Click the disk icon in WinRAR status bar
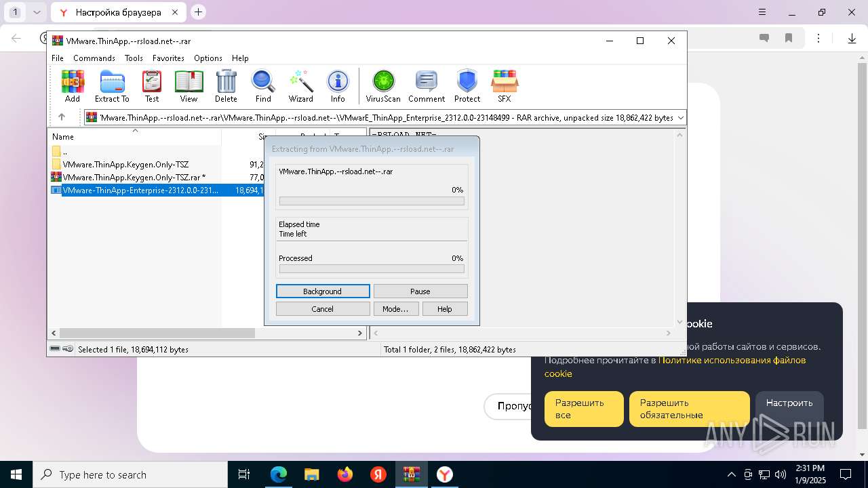This screenshot has height=488, width=868. click(55, 349)
